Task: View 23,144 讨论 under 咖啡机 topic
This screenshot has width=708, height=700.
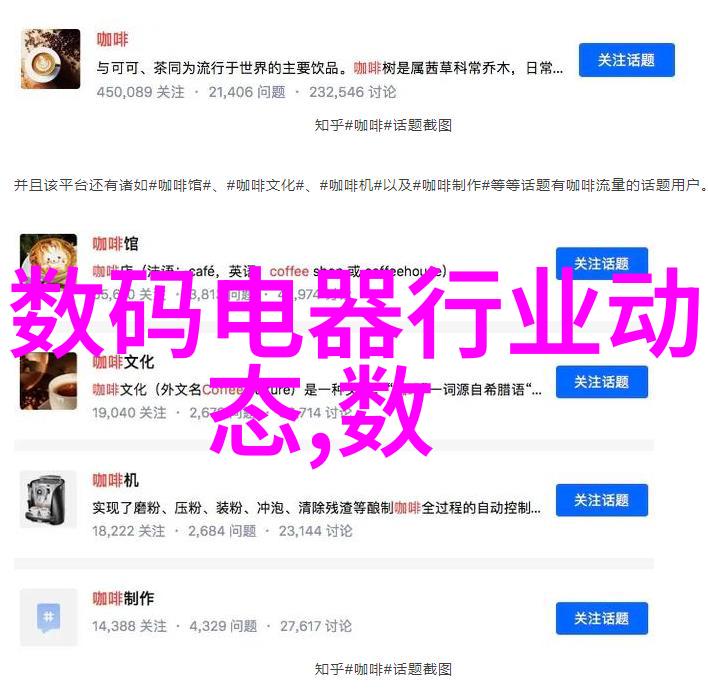Action: point(315,531)
